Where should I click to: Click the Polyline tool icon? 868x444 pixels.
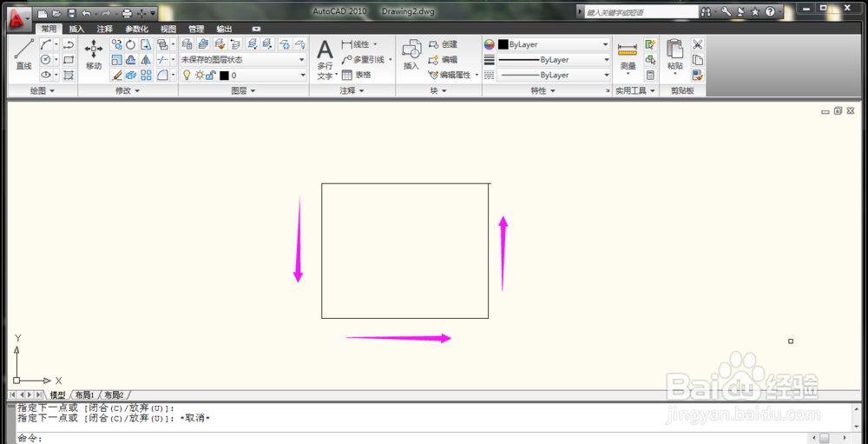pyautogui.click(x=69, y=44)
